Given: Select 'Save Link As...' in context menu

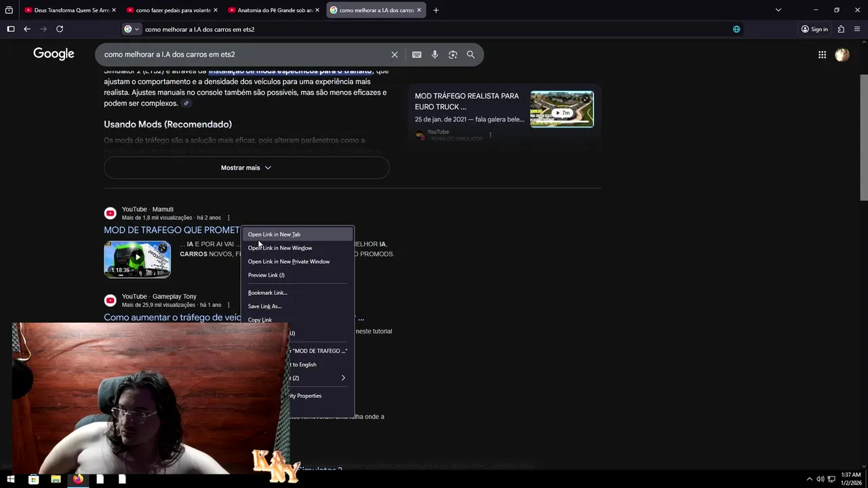Looking at the screenshot, I should tap(298, 306).
